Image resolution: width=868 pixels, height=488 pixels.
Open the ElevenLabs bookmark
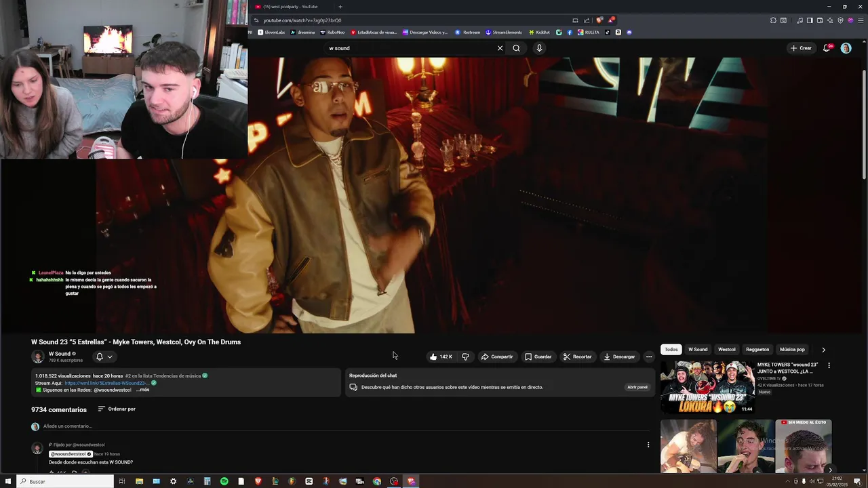[271, 32]
